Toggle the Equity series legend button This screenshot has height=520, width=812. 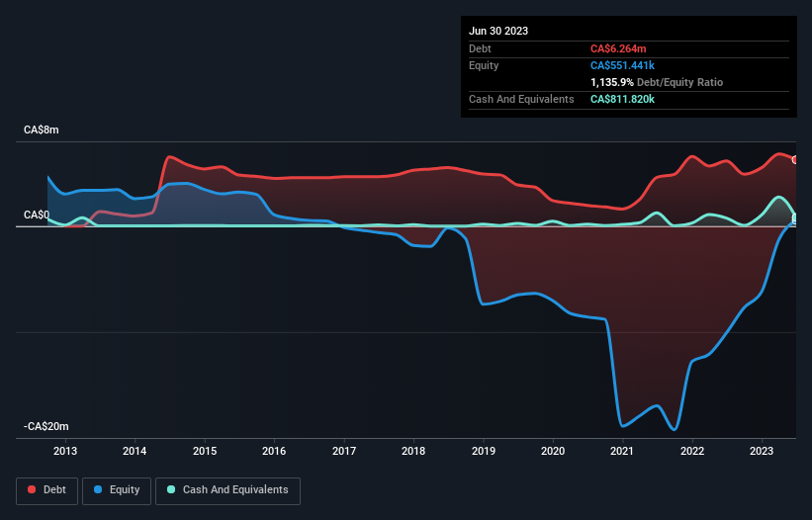click(117, 490)
